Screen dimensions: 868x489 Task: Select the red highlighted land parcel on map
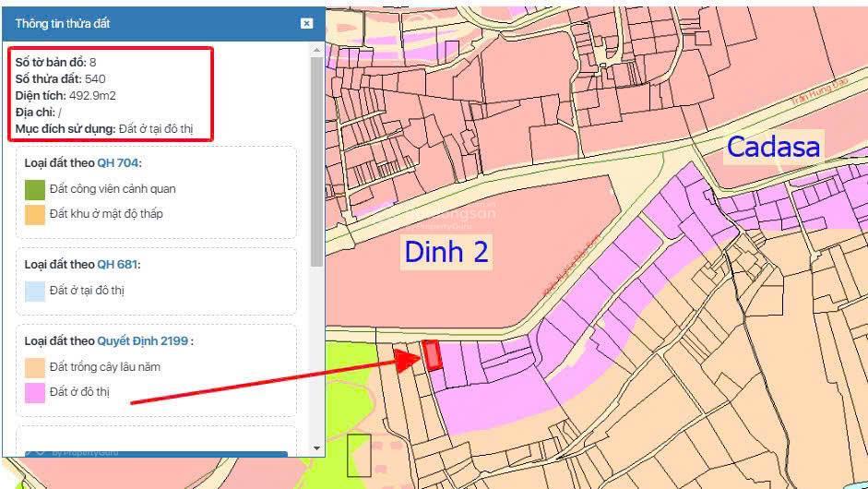point(432,355)
